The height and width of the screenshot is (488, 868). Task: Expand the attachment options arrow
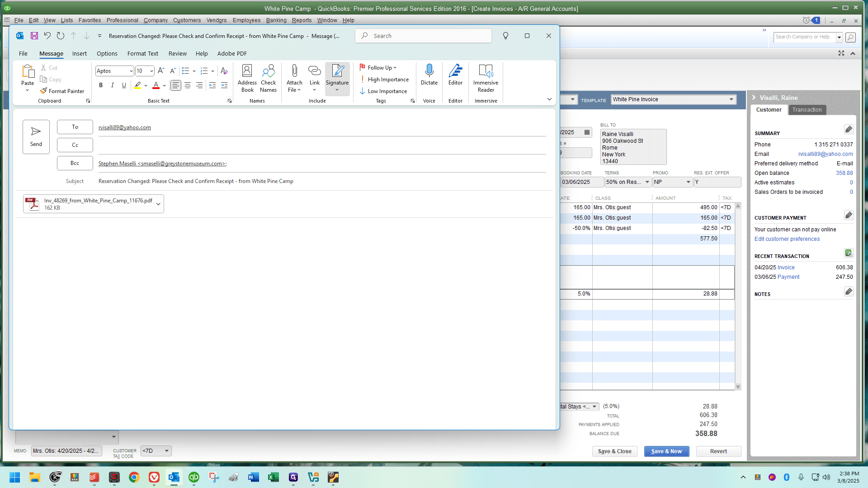(x=158, y=204)
